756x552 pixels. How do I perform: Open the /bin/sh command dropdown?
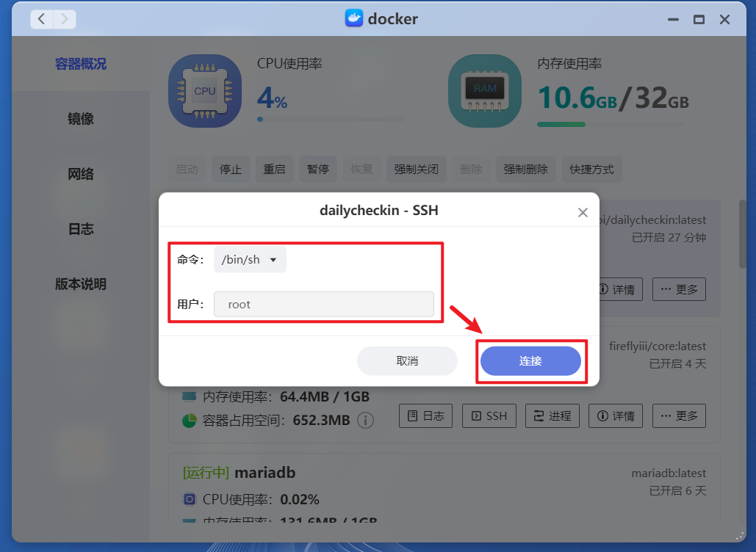click(250, 259)
